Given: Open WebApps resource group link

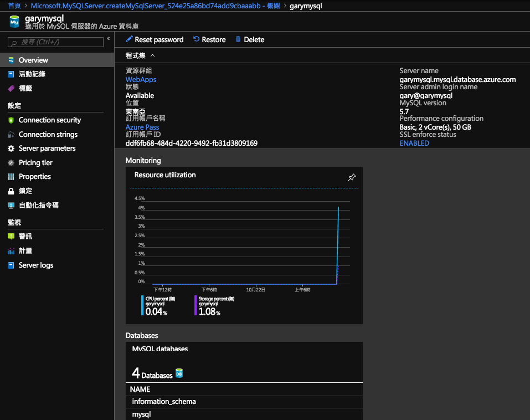Looking at the screenshot, I should click(141, 79).
